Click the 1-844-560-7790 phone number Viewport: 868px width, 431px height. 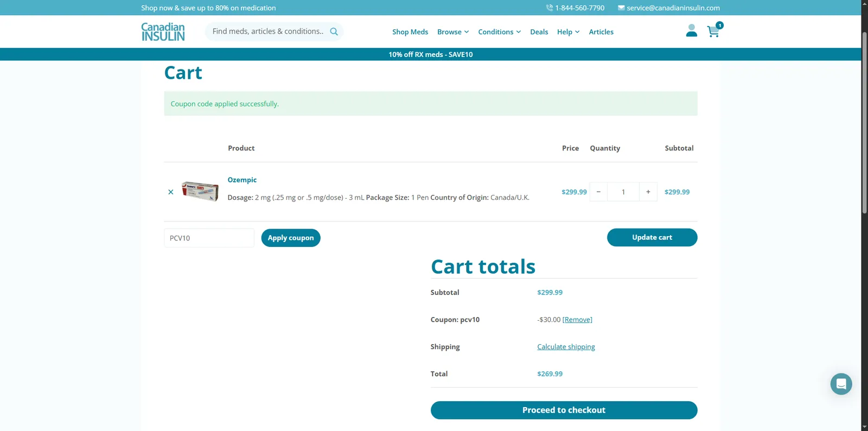click(x=579, y=8)
